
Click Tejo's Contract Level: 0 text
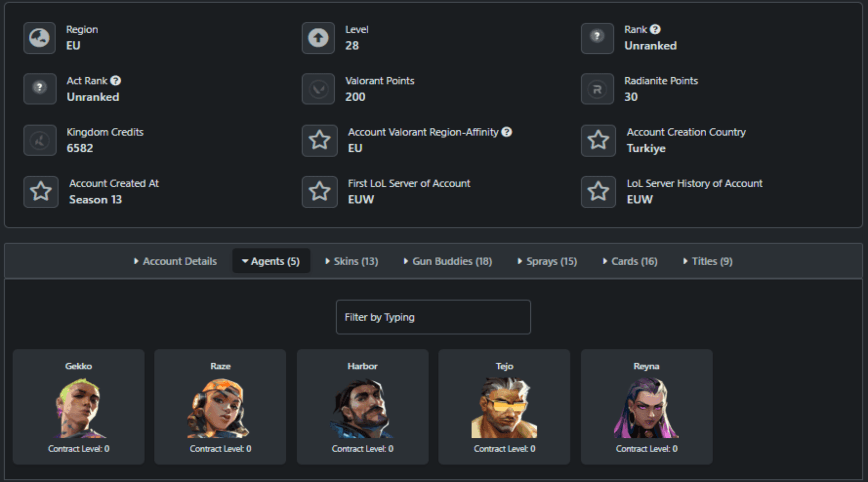click(x=505, y=449)
